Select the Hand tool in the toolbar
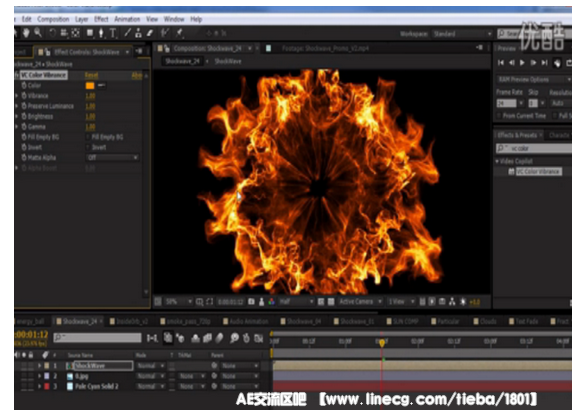This screenshot has width=572, height=416. (x=26, y=33)
